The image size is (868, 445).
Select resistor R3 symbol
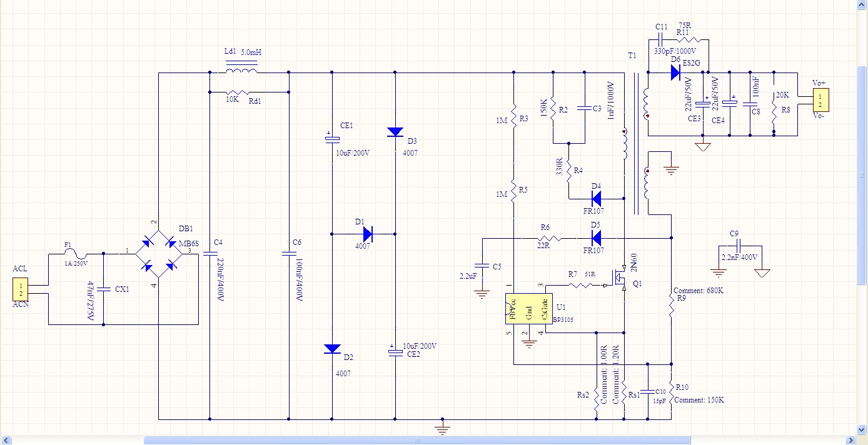click(513, 117)
